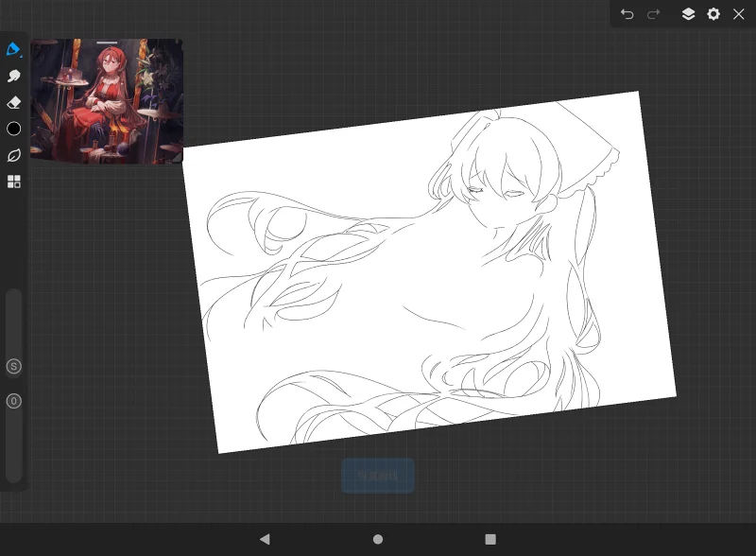756x556 pixels.
Task: Click the circled 0 opacity slider handle
Action: tap(13, 401)
